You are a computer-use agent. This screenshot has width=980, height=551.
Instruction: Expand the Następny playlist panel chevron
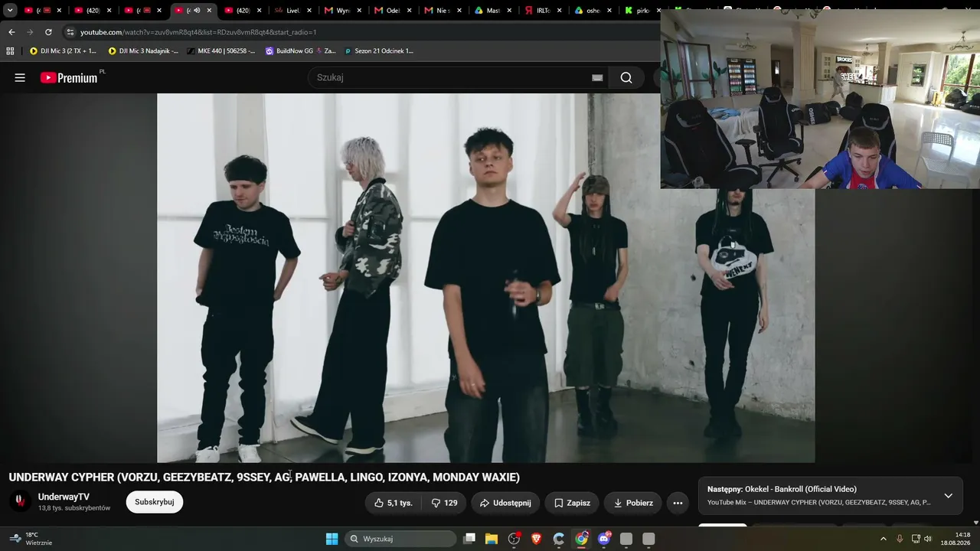[x=948, y=495]
